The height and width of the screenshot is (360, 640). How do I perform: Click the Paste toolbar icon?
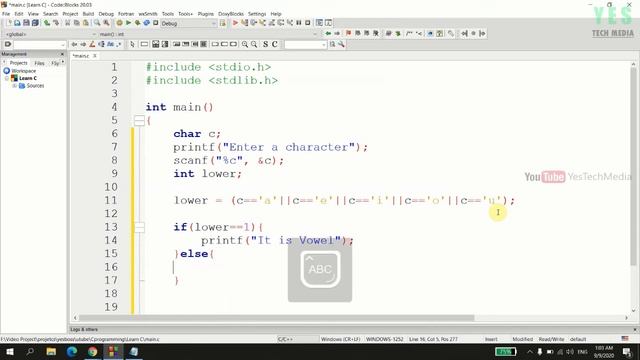[85, 23]
